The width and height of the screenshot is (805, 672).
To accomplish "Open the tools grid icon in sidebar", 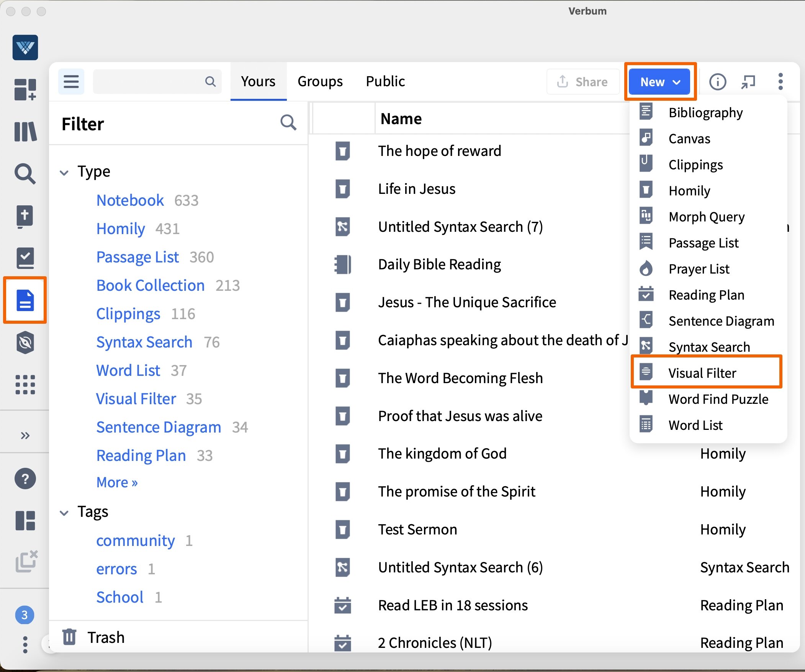I will pos(25,384).
